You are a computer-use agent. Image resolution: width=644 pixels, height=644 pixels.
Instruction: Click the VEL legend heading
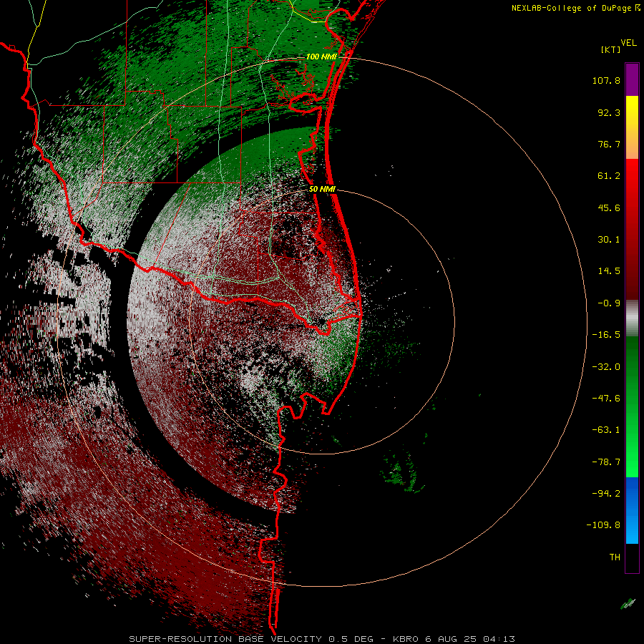pos(628,42)
